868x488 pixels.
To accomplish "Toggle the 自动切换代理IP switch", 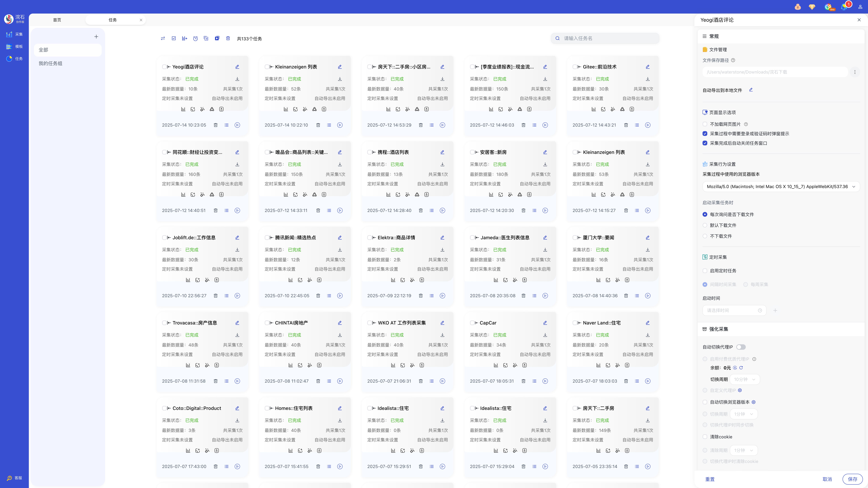I will [741, 347].
